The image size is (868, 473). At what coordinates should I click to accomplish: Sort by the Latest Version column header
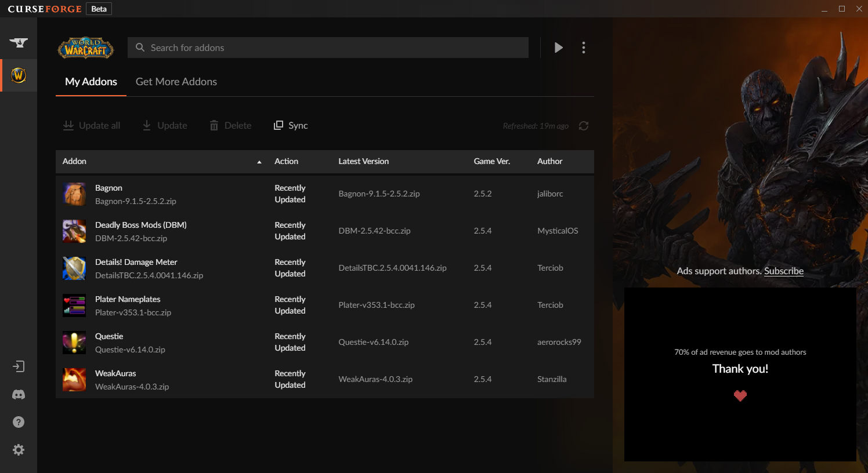364,161
